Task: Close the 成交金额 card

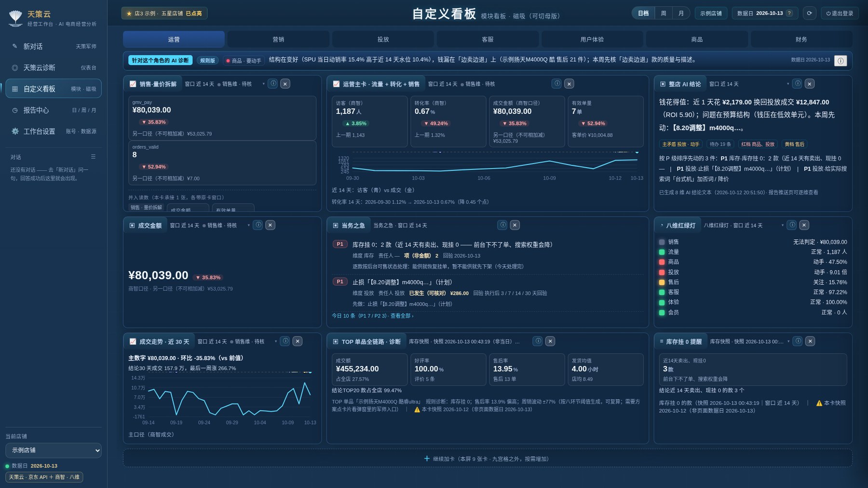Action: pyautogui.click(x=270, y=225)
